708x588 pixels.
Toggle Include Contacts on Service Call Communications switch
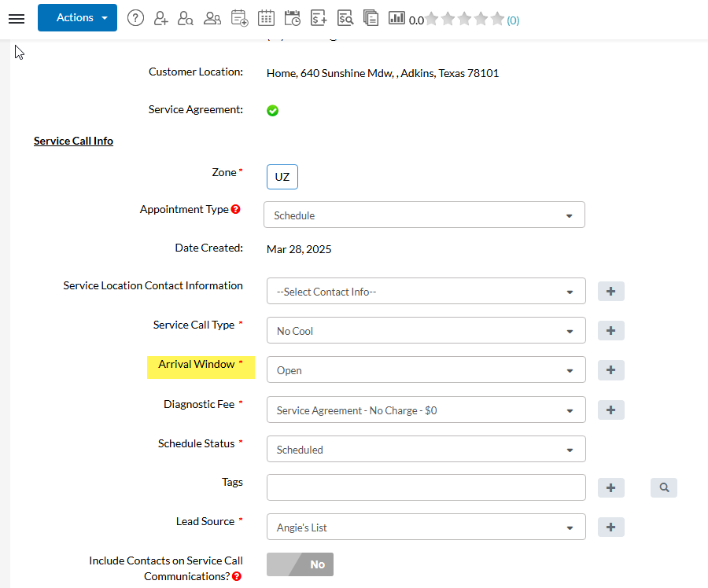point(300,564)
